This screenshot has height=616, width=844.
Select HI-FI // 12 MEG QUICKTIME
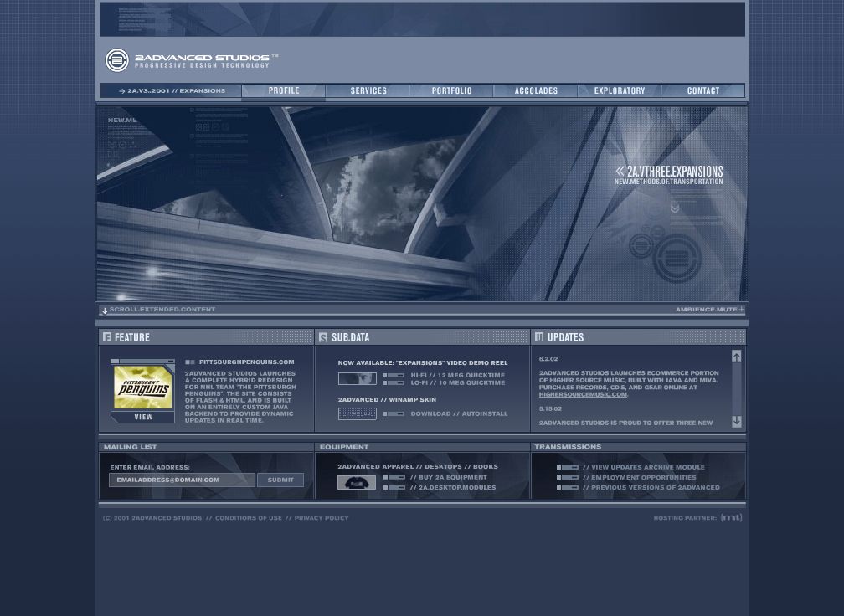[x=457, y=375]
